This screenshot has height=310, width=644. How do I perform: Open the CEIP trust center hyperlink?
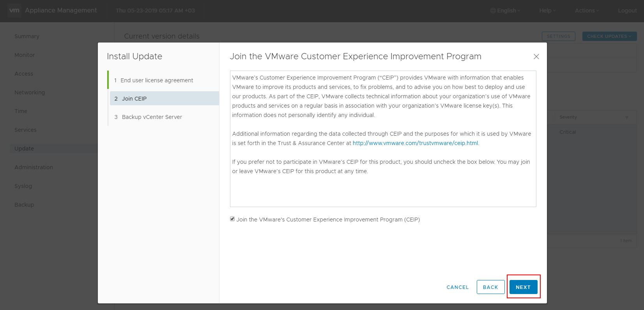pos(415,143)
